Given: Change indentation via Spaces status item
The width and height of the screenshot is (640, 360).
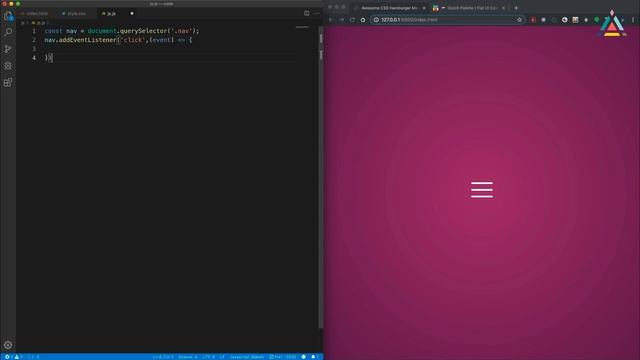Looking at the screenshot, I should 188,357.
